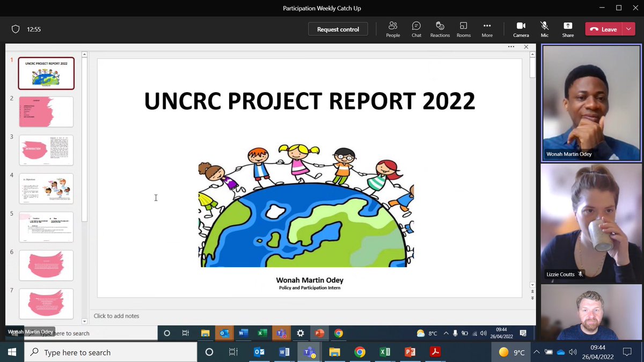644x362 pixels.
Task: Select slide 2 thumbnail in panel
Action: [x=46, y=112]
